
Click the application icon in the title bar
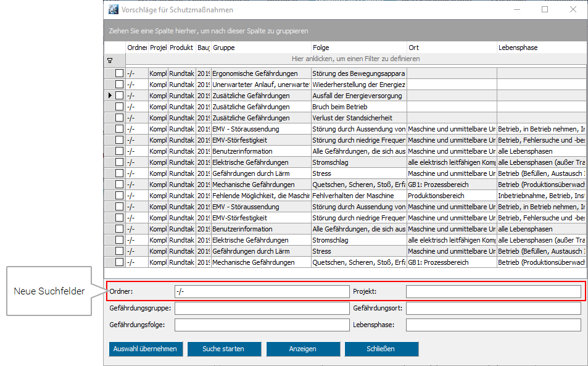tap(114, 10)
